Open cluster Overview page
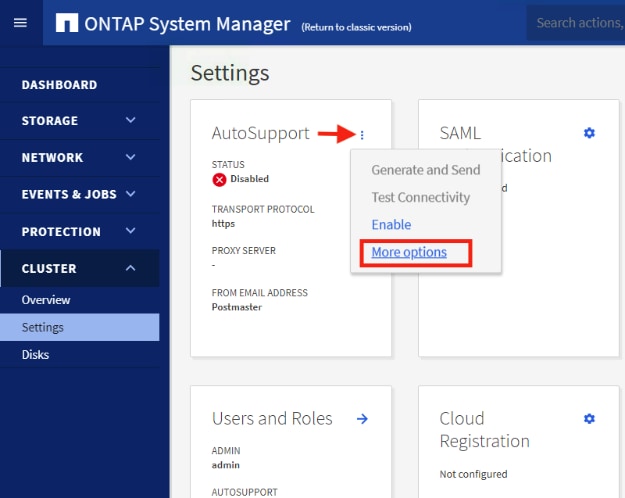Viewport: 625px width, 498px height. (x=46, y=300)
